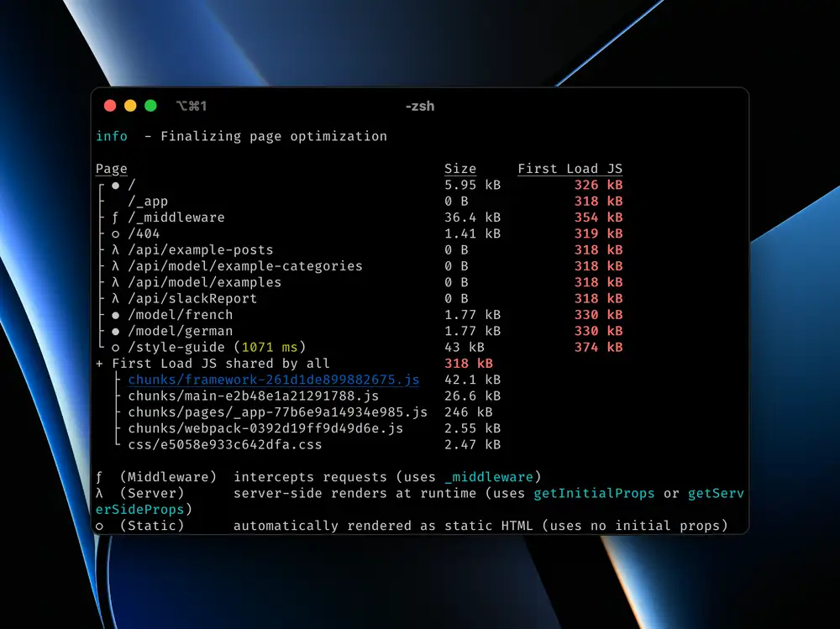Click the "2.55 kB" webpack chunk size

[472, 428]
